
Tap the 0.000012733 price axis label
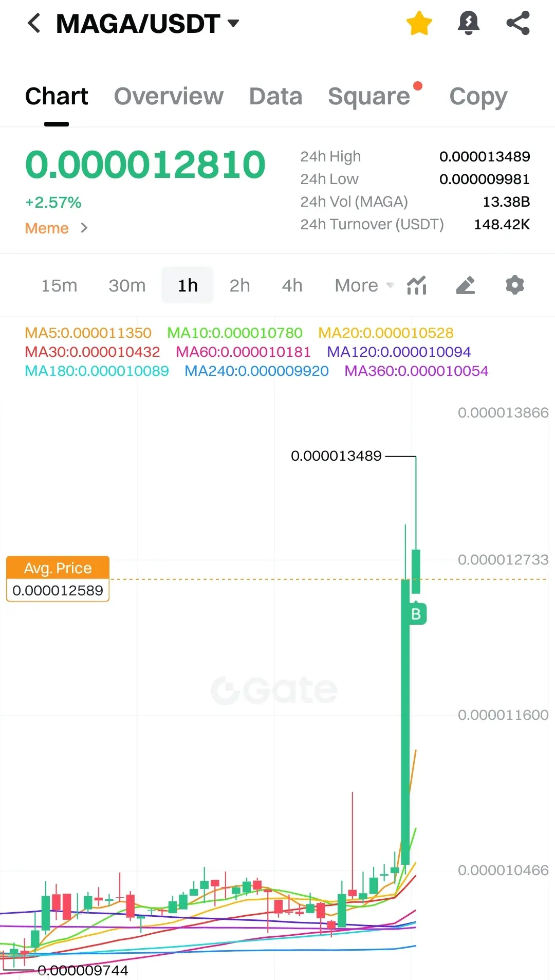[503, 560]
